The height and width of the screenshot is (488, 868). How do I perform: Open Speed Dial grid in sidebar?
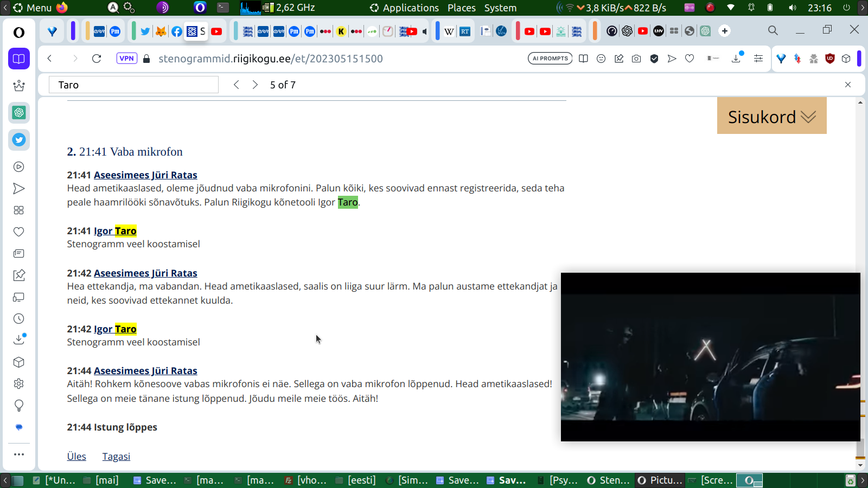click(x=19, y=210)
